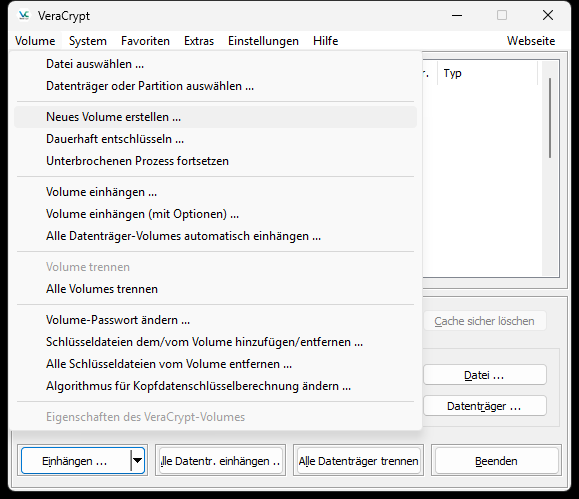Open the Volume menu

pos(35,41)
